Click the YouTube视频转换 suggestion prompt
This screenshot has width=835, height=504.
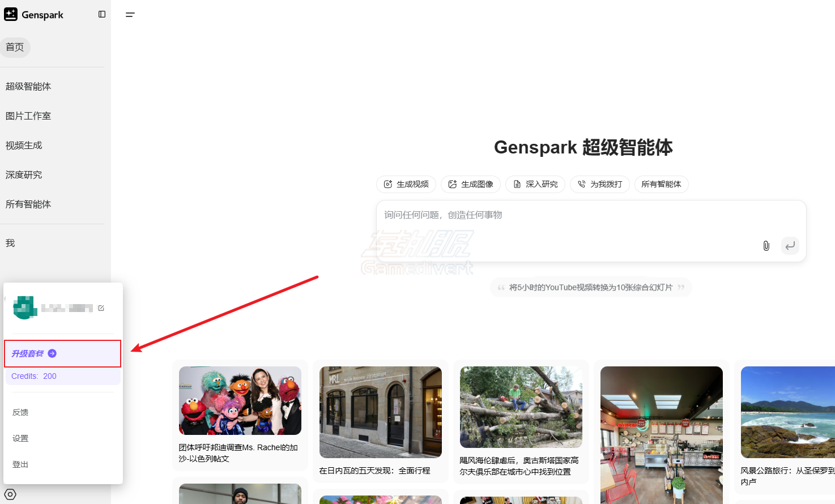click(x=591, y=288)
